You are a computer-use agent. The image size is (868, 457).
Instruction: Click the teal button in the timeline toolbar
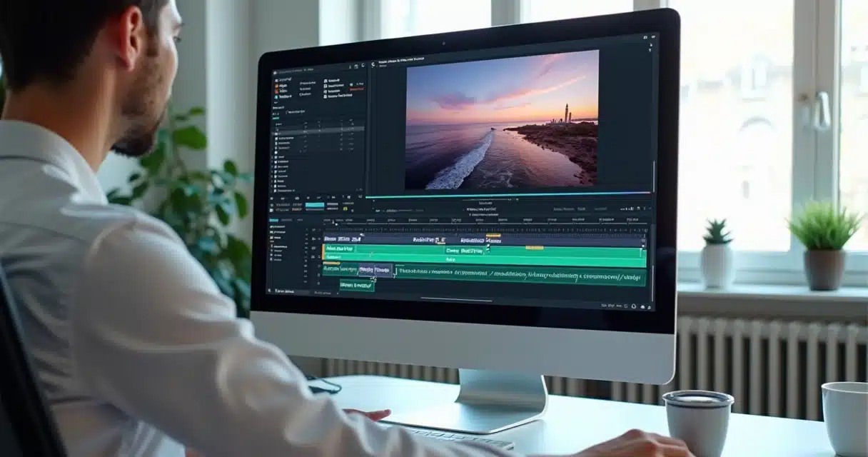pyautogui.click(x=314, y=206)
